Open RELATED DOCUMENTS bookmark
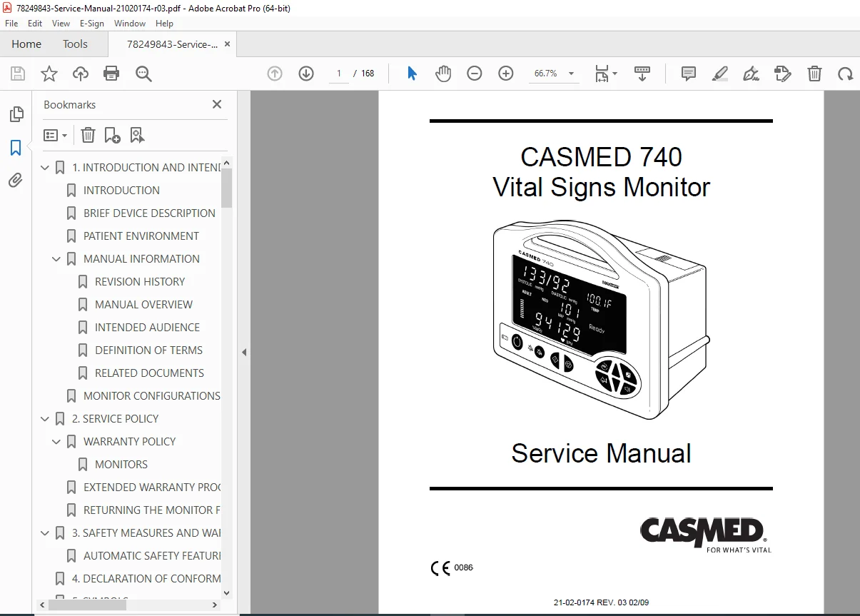The image size is (860, 616). coord(149,373)
